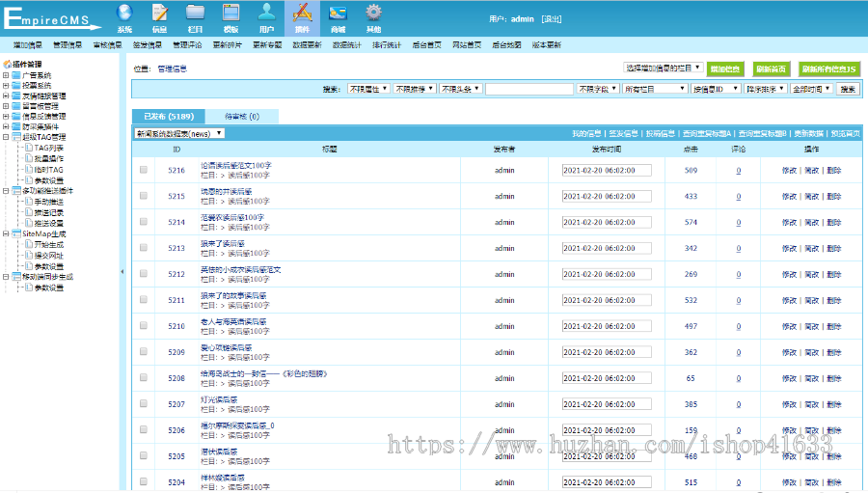868x493 pixels.
Task: Check the box for row ID 5215
Action: (x=144, y=196)
